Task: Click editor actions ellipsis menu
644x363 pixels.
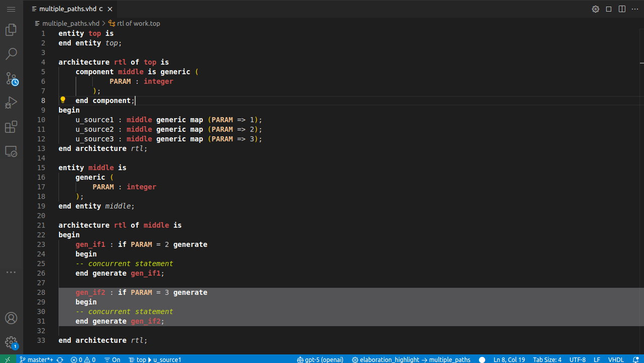Action: point(634,9)
